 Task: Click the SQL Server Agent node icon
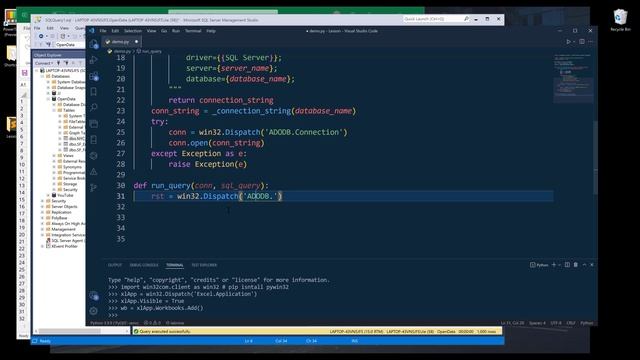pyautogui.click(x=48, y=241)
